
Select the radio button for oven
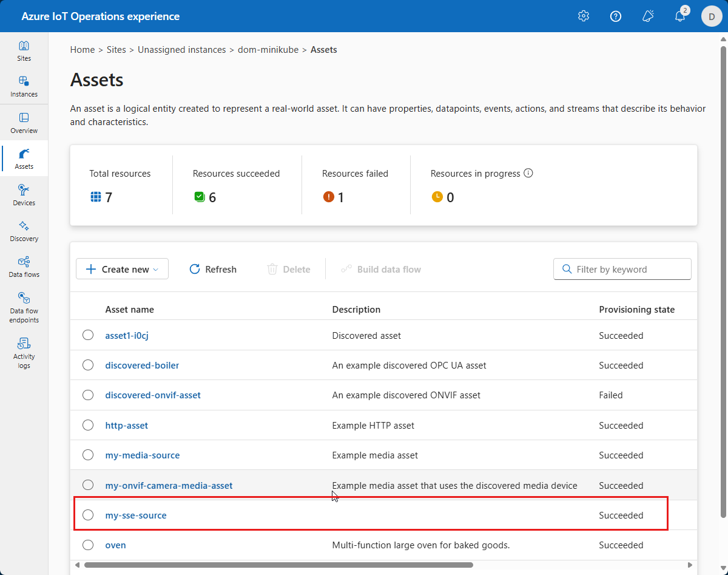(x=88, y=545)
